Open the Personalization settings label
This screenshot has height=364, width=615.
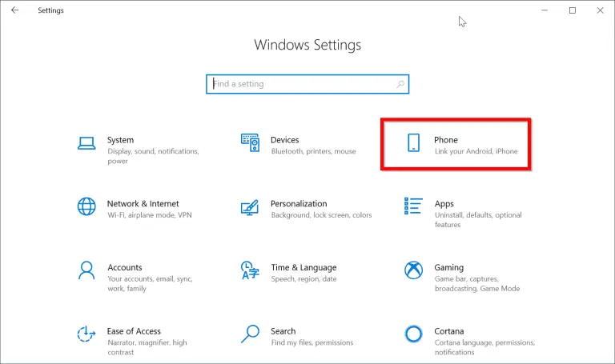pyautogui.click(x=299, y=204)
